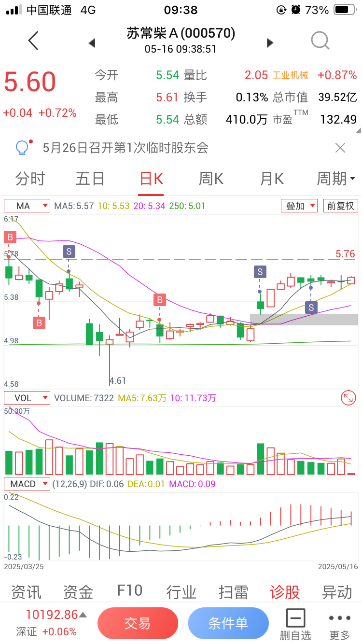Tap the stock title 苏常柴A (000570)
The width and height of the screenshot is (362, 644).
point(181,33)
